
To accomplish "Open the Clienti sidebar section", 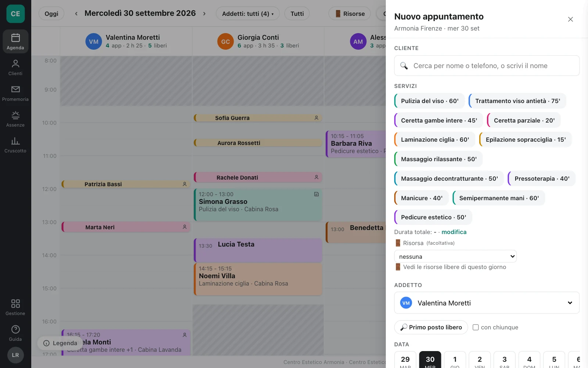I will click(x=15, y=67).
